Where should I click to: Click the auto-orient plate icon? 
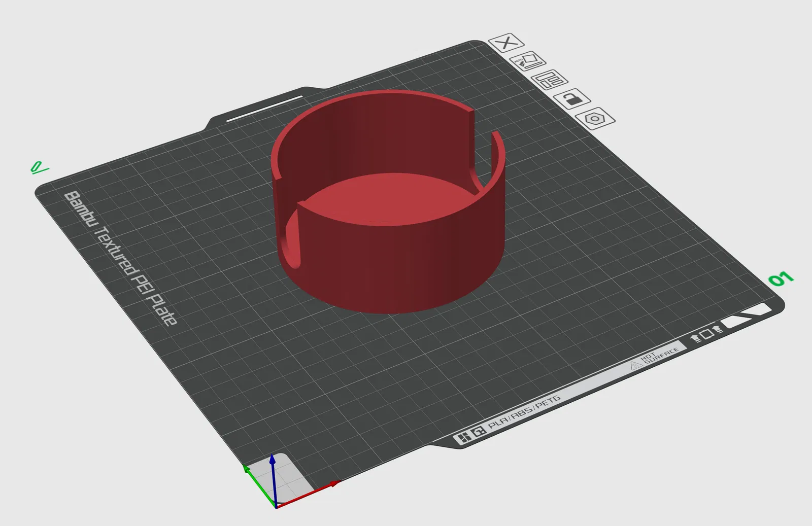(528, 61)
